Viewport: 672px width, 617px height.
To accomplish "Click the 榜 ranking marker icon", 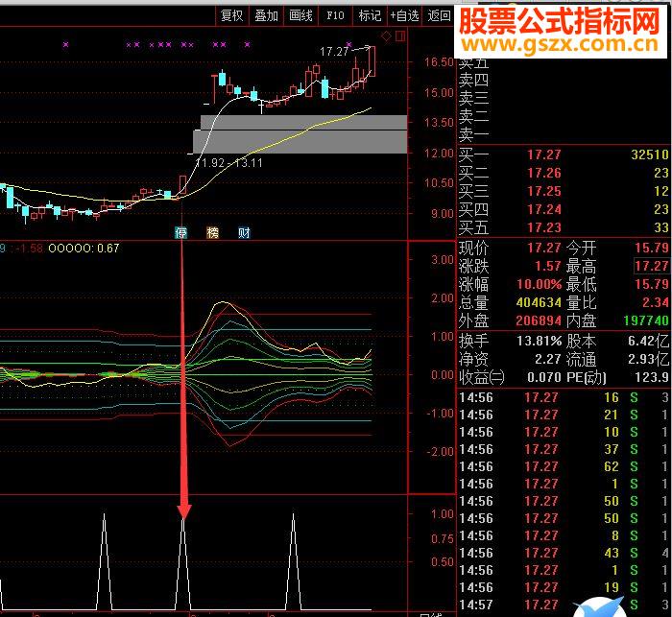I will coord(212,232).
